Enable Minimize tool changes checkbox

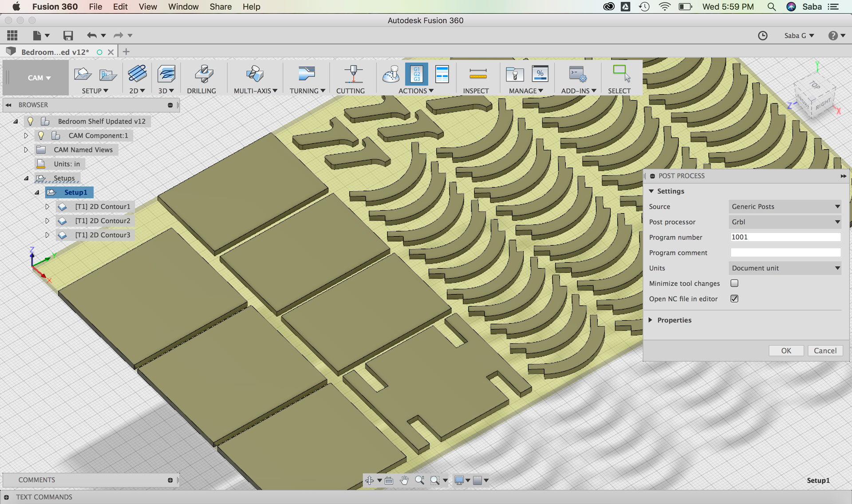coord(734,283)
